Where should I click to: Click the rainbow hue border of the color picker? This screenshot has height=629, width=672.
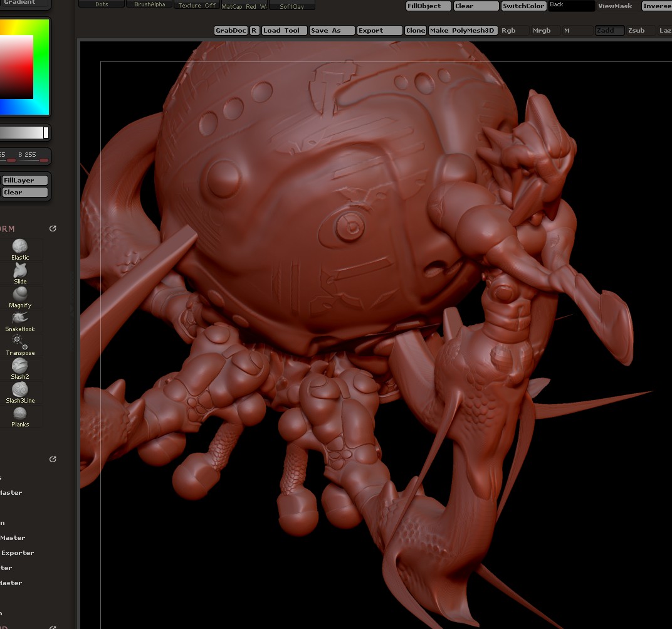coord(41,67)
